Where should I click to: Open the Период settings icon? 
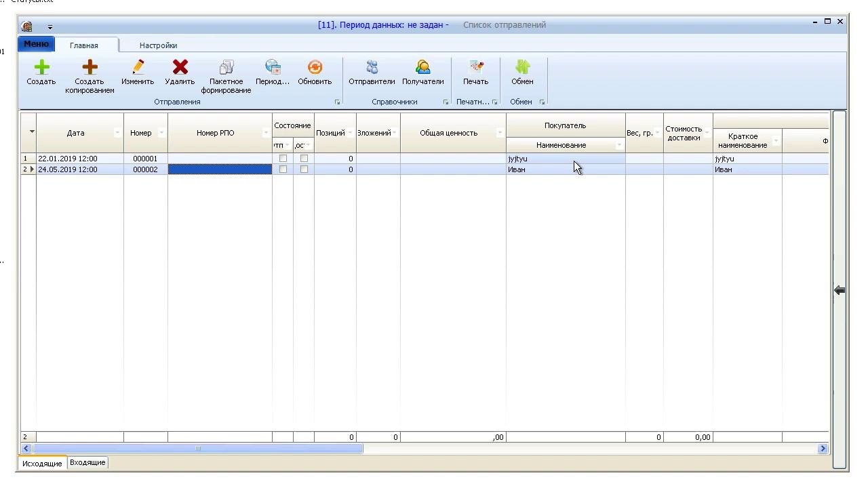click(x=273, y=67)
